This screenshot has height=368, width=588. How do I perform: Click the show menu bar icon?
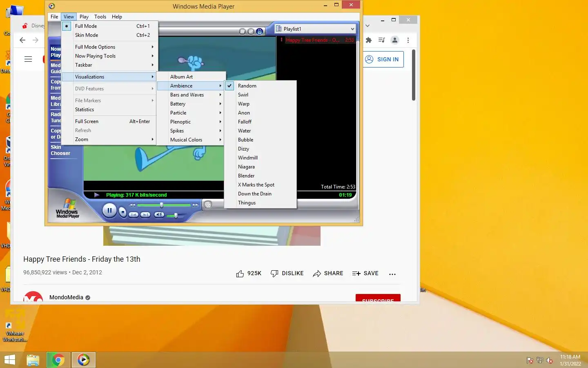tap(243, 31)
